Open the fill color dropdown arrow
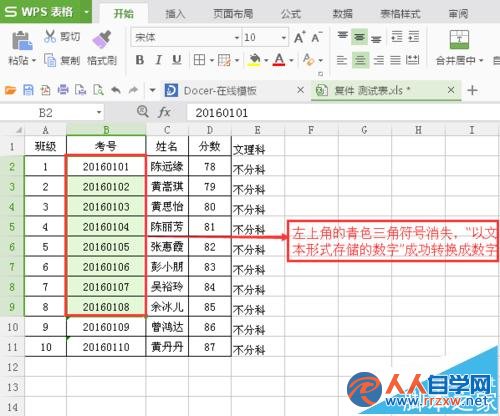 266,60
